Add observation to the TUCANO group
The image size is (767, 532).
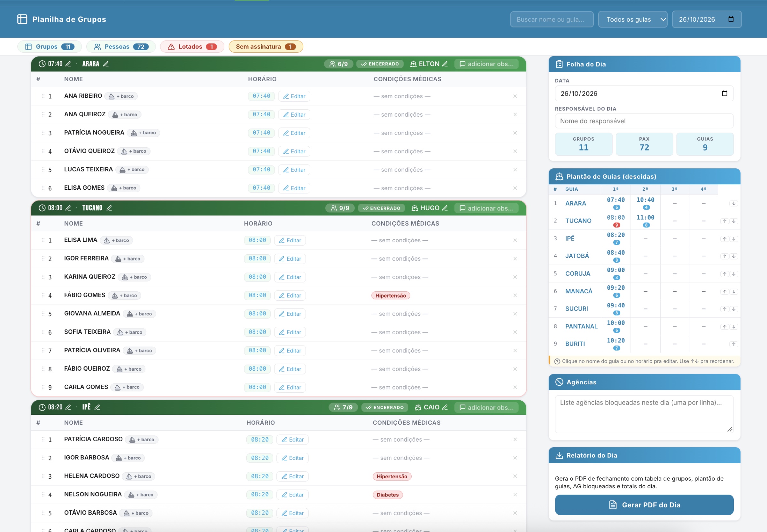pos(486,208)
